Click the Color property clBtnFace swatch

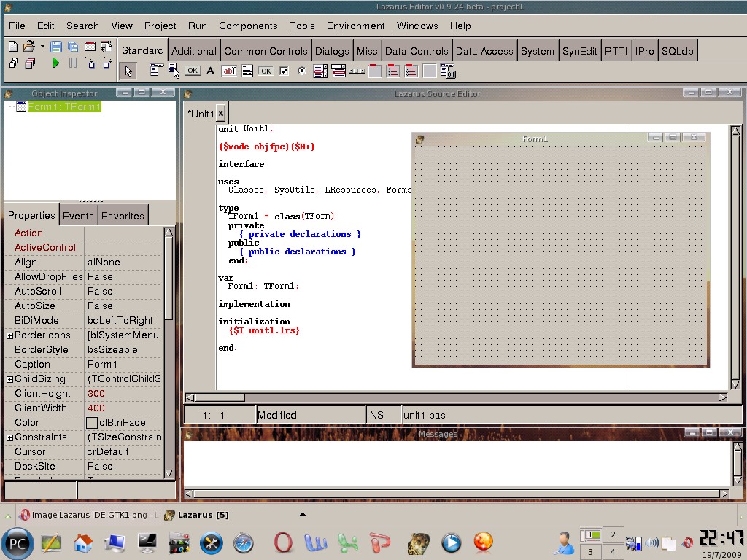(92, 423)
